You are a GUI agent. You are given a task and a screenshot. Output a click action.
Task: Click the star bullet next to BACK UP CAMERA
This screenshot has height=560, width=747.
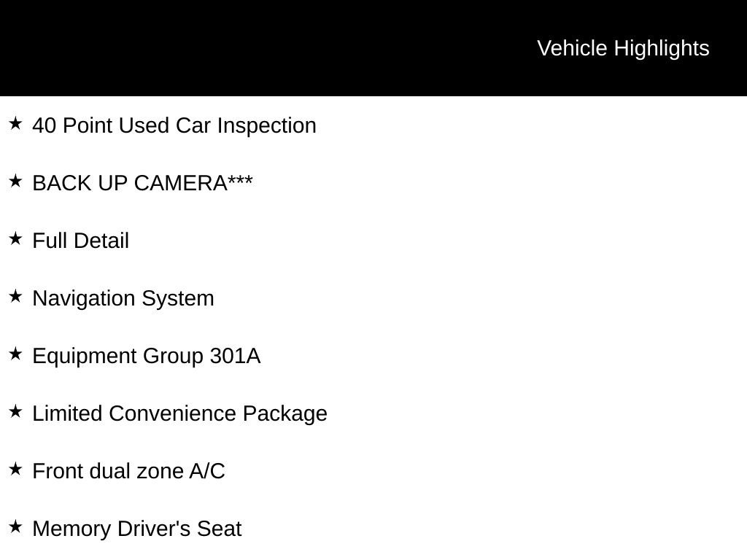point(15,182)
